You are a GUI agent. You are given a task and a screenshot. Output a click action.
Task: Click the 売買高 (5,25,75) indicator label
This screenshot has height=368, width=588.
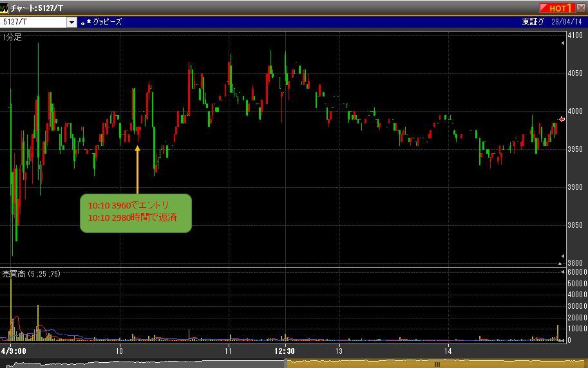pos(31,274)
